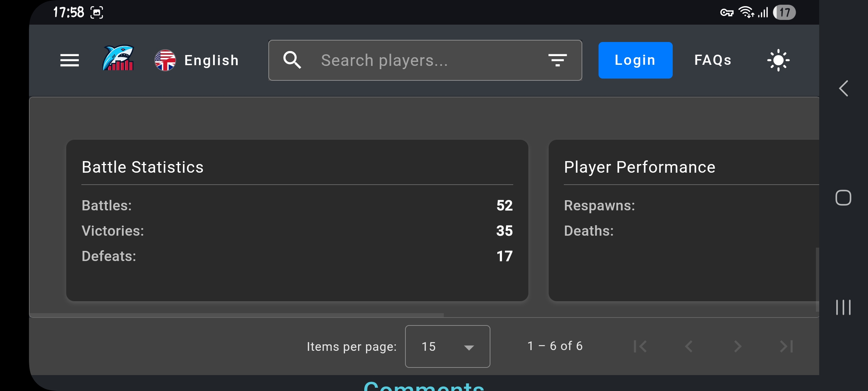868x391 pixels.
Task: Click the US/UK flag language icon
Action: (165, 60)
